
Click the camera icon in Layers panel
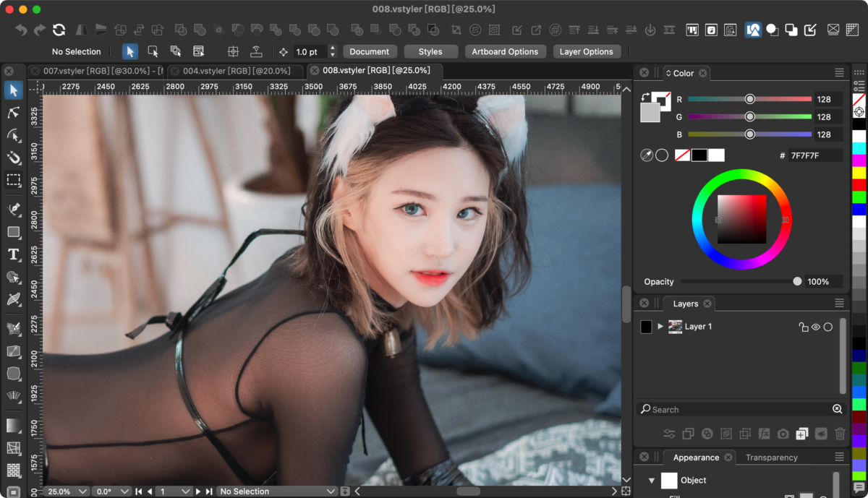click(x=783, y=434)
